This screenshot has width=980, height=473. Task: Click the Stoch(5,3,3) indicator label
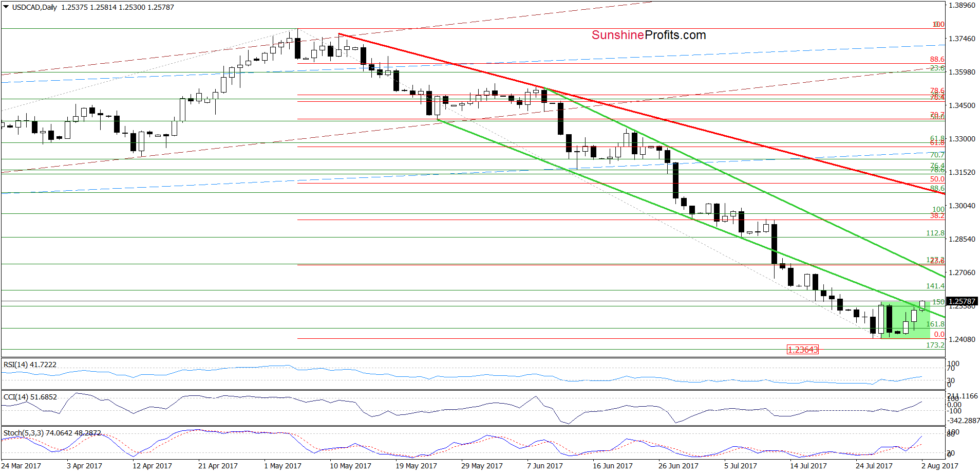coord(52,433)
